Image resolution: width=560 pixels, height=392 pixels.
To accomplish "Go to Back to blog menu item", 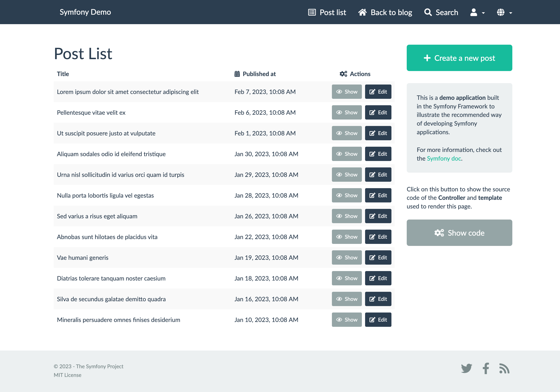I will [391, 12].
